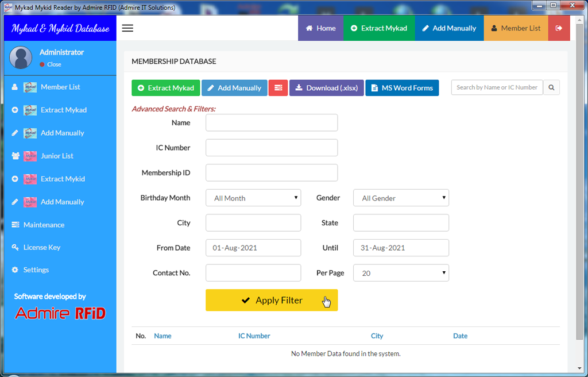Expand the Birthday Month dropdown

[x=253, y=198]
